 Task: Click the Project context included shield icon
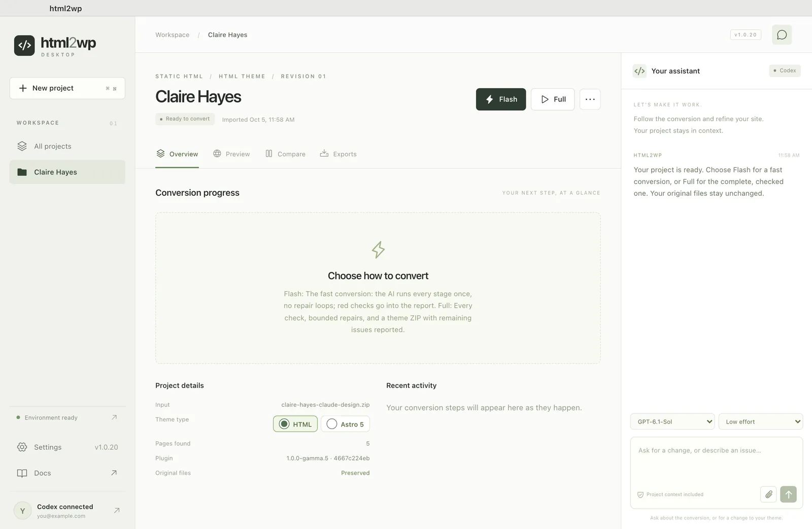click(640, 495)
